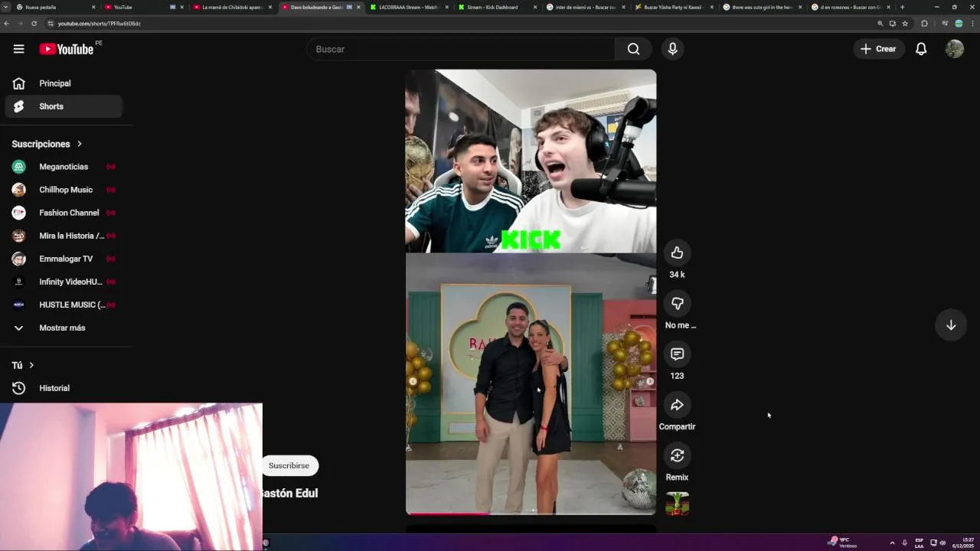Go to next Short with down arrow

point(951,325)
